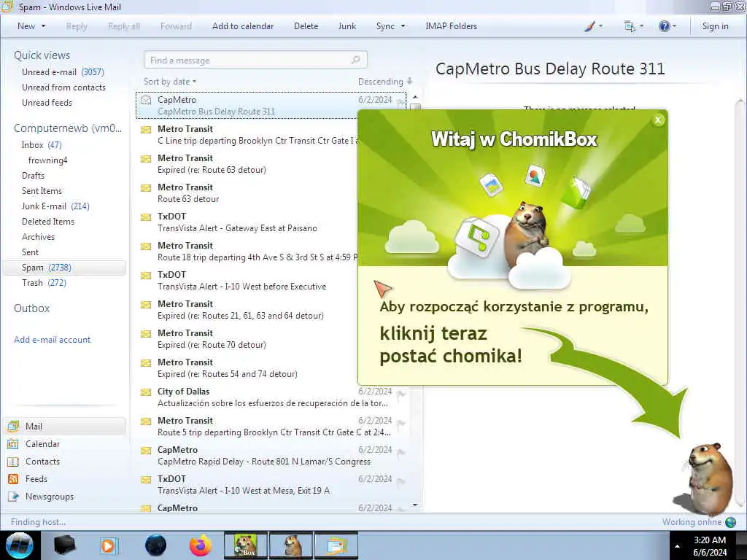Close the Witaj w ChomikBox popup
Screen dimensions: 747x560
tap(658, 120)
